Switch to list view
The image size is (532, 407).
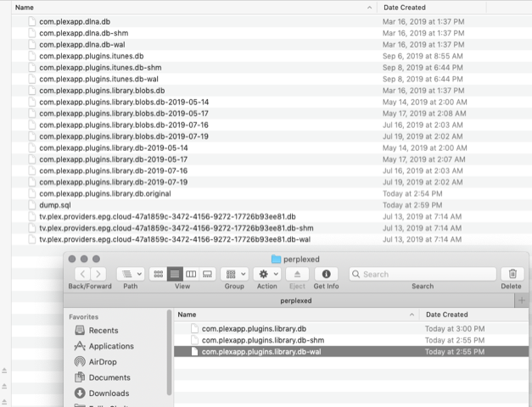(x=175, y=274)
